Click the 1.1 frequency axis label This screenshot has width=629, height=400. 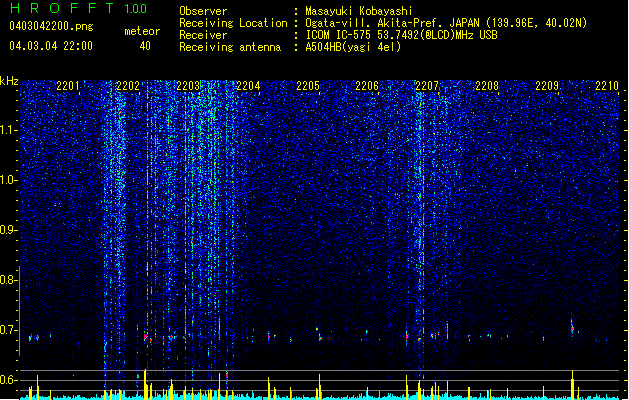9,130
